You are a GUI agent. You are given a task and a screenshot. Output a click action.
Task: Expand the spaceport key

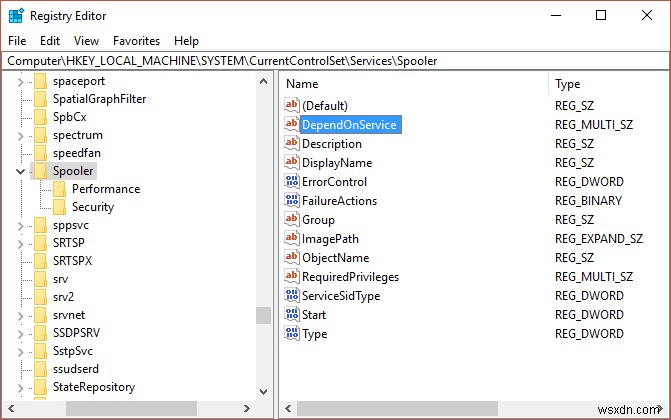pos(21,81)
